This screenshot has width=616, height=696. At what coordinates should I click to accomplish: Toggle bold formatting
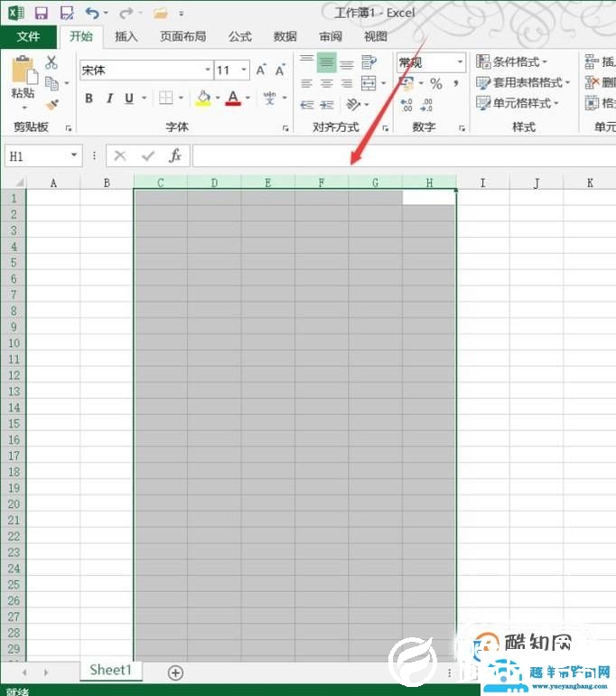[89, 99]
